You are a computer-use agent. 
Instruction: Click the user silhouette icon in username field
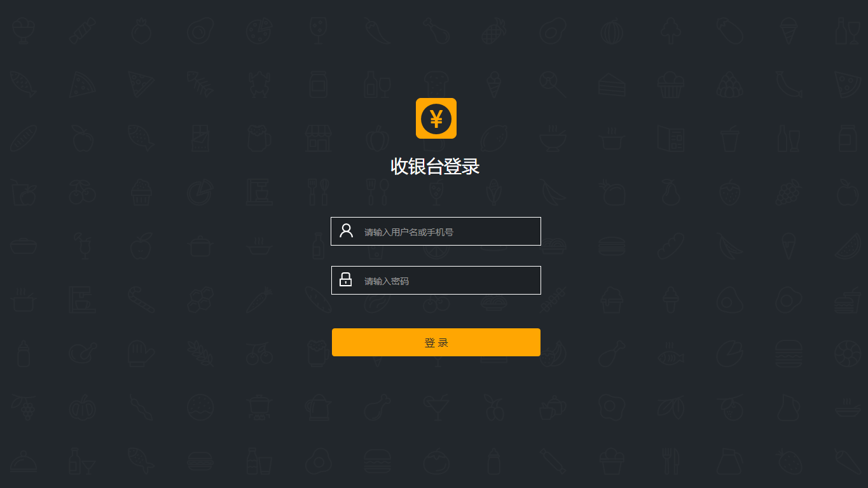tap(346, 230)
